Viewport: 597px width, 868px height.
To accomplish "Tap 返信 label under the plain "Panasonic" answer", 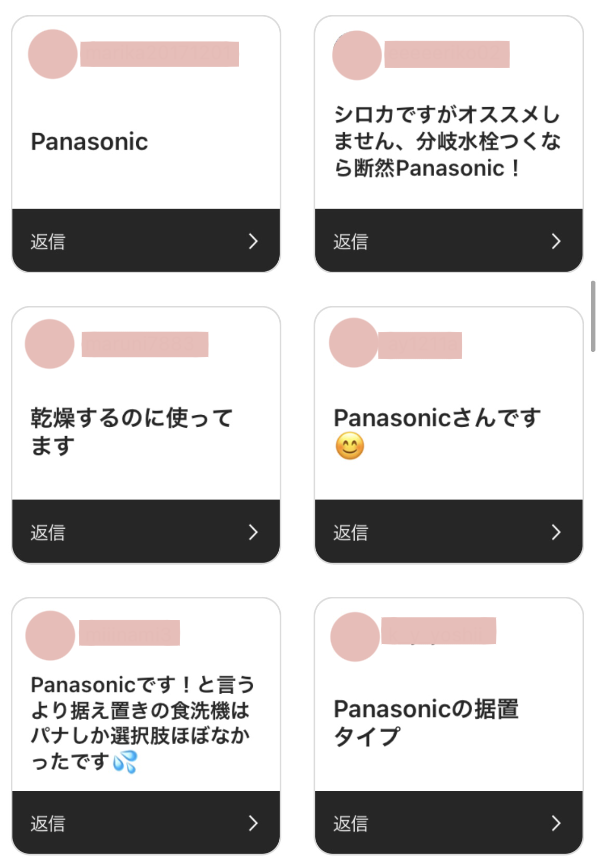I will 48,242.
